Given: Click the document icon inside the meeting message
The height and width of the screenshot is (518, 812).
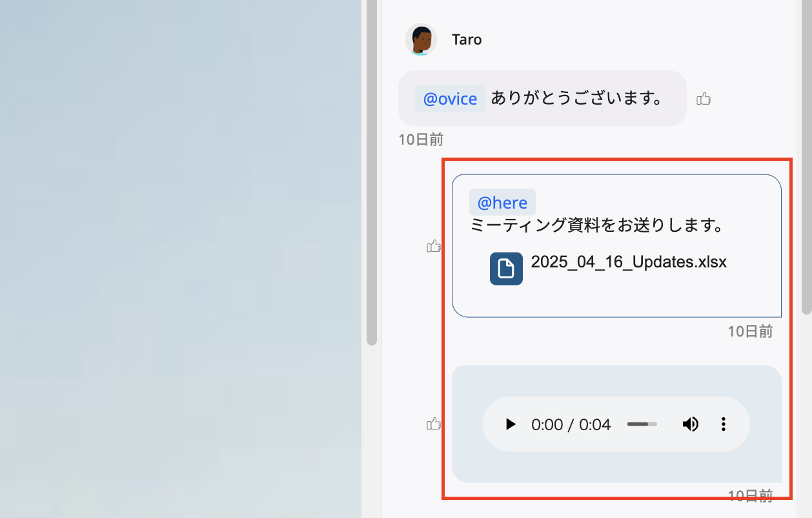Looking at the screenshot, I should pyautogui.click(x=505, y=268).
